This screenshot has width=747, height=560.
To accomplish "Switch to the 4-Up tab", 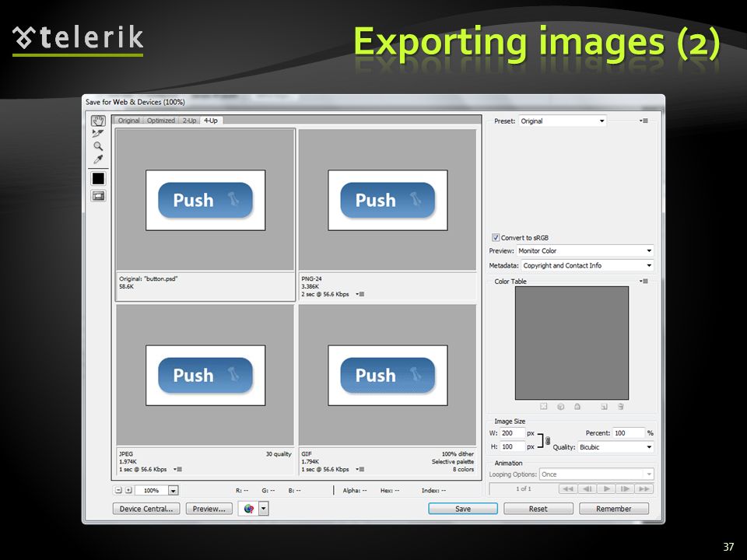I will (x=211, y=121).
